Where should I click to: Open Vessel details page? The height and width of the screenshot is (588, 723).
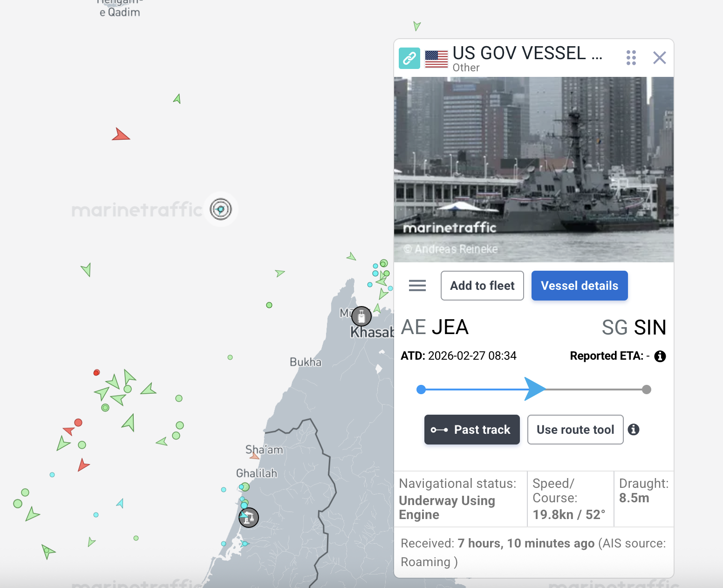[580, 286]
